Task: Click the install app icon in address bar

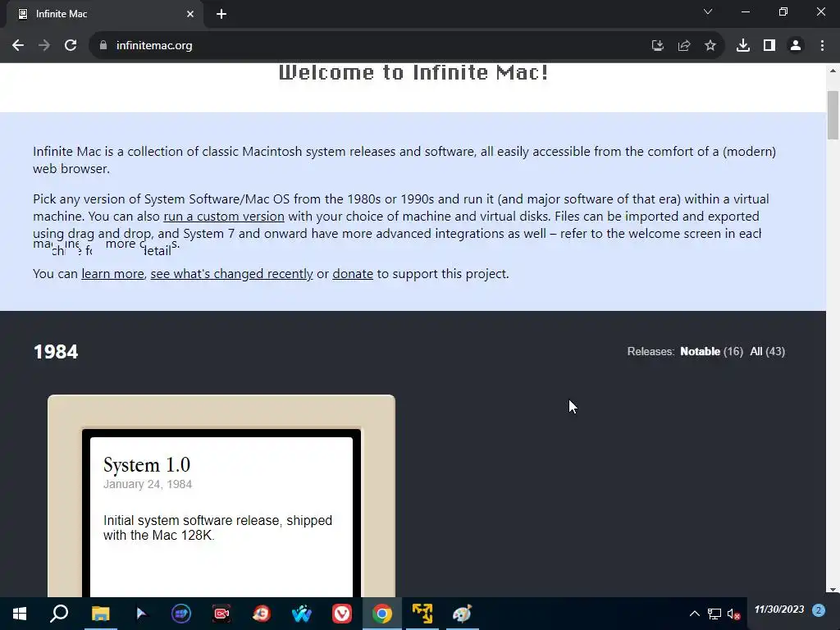Action: [657, 46]
